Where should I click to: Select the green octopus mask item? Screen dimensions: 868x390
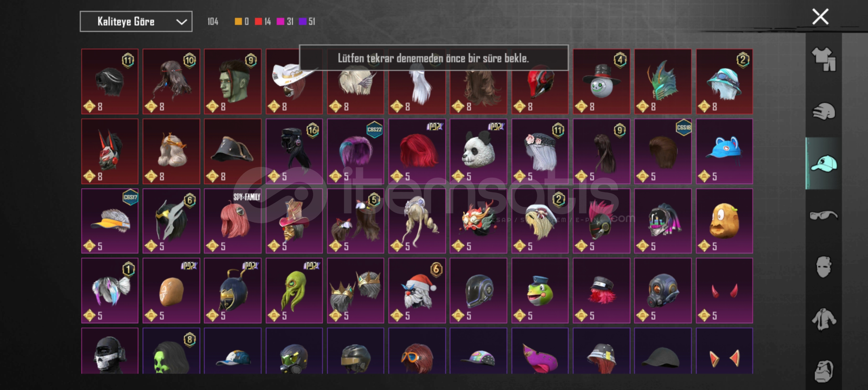tap(294, 290)
